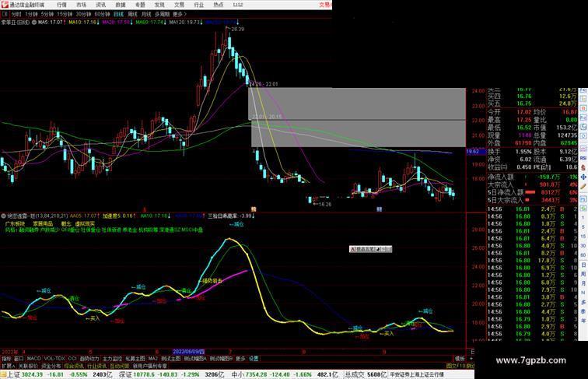The height and width of the screenshot is (379, 588).
Task: Click the 净流入额 row
Action: coord(533,177)
